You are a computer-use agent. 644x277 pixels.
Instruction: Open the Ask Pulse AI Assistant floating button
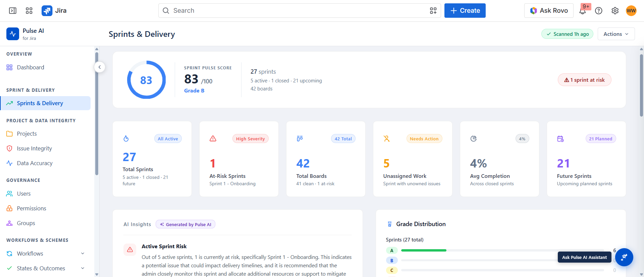pyautogui.click(x=624, y=257)
